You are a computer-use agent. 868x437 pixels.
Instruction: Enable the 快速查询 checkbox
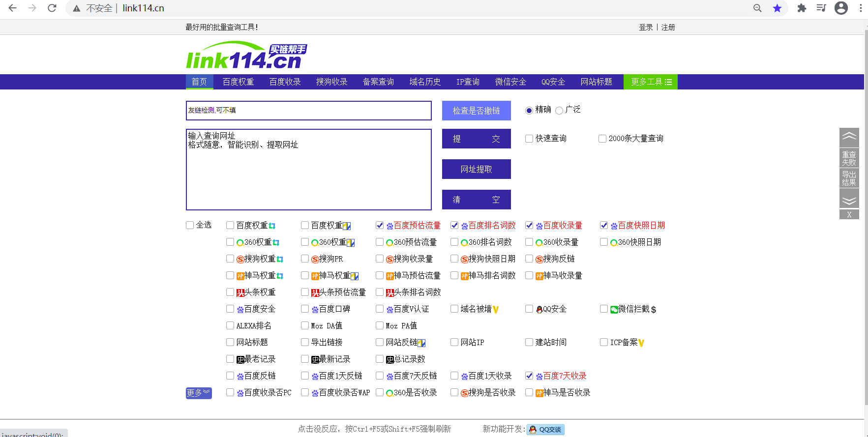click(529, 139)
